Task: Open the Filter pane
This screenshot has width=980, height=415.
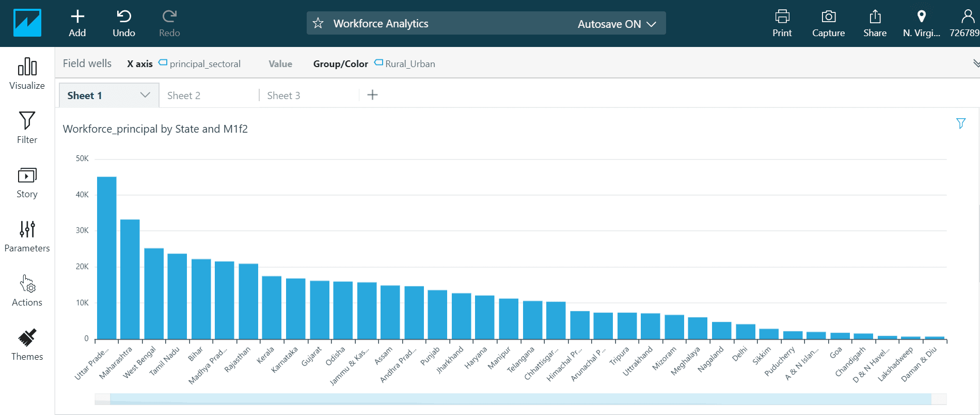Action: (27, 128)
